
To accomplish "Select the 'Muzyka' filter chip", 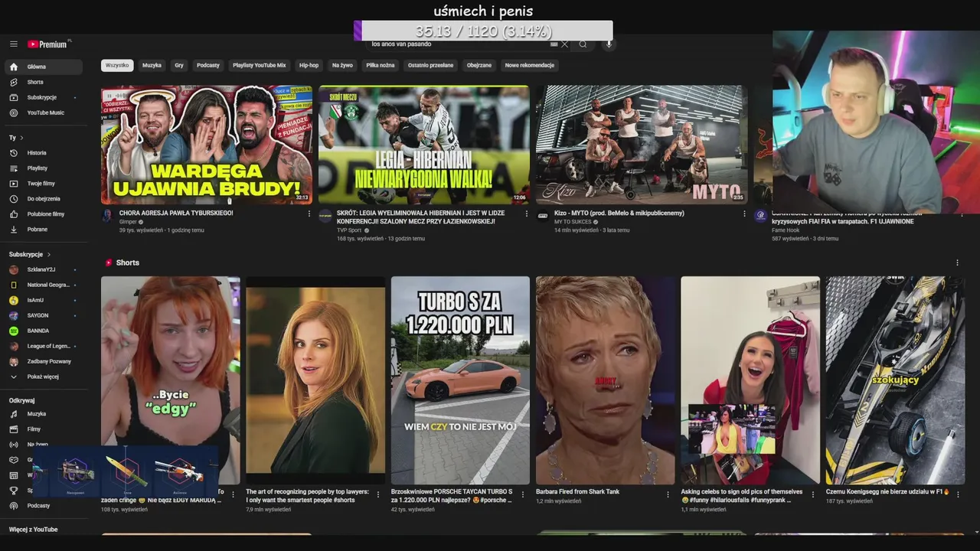I will (152, 65).
